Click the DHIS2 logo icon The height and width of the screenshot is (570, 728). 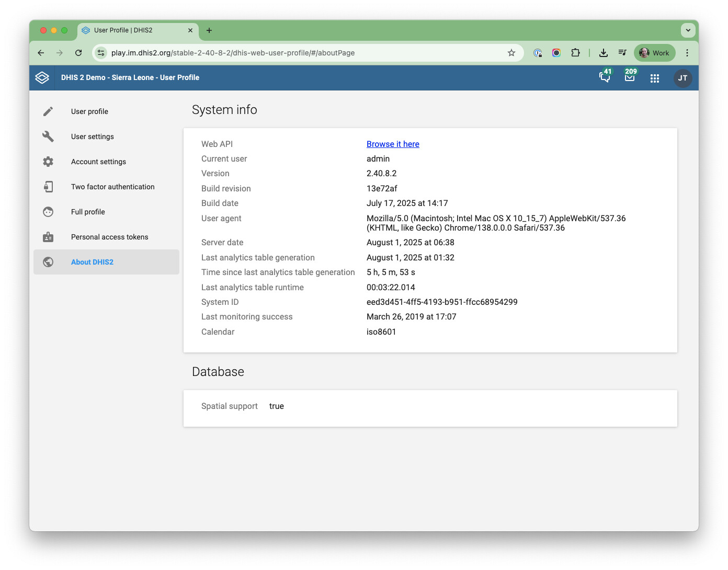(42, 77)
